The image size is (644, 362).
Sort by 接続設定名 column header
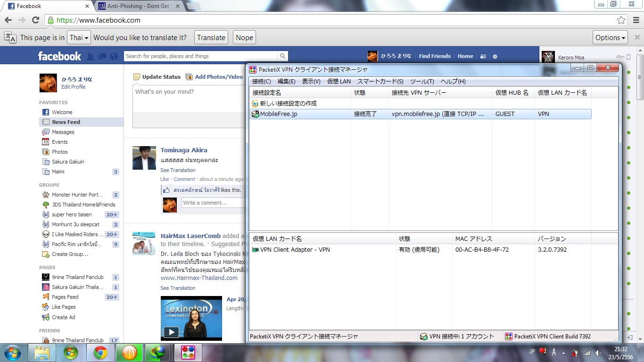300,93
